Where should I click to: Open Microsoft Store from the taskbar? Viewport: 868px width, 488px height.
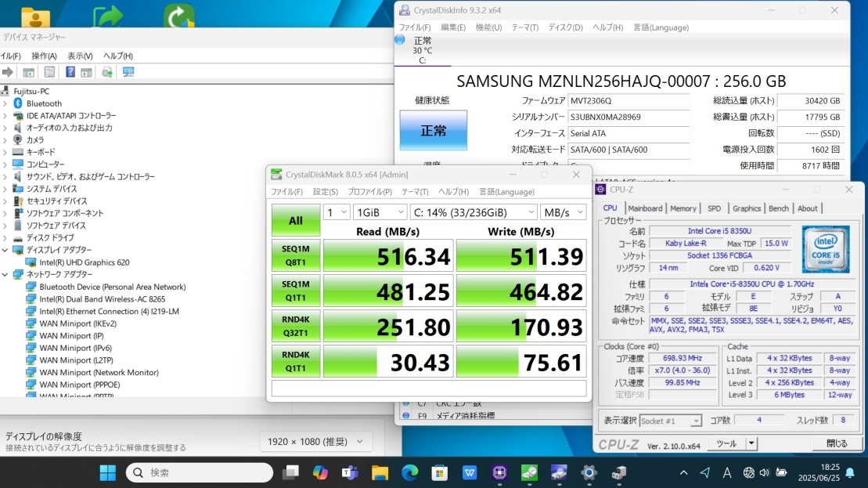click(x=439, y=472)
